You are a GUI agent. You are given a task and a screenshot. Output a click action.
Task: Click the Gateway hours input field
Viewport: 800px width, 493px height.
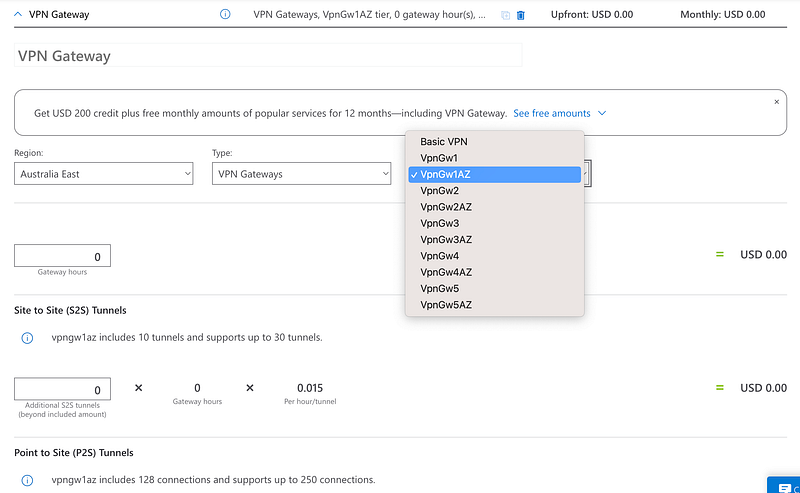tap(63, 256)
